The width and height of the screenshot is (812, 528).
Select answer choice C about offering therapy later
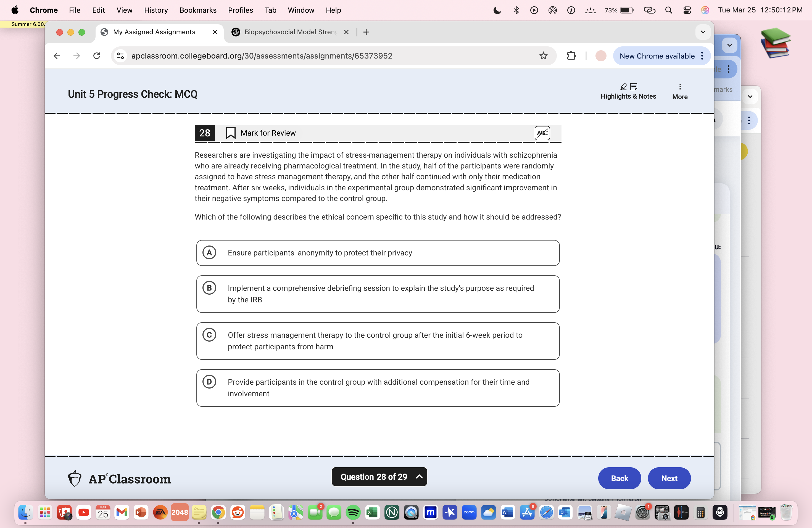pyautogui.click(x=378, y=341)
